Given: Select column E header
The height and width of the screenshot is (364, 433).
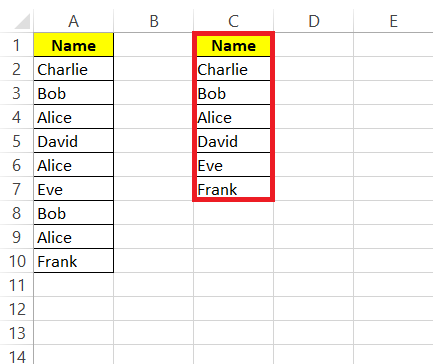Looking at the screenshot, I should 393,21.
